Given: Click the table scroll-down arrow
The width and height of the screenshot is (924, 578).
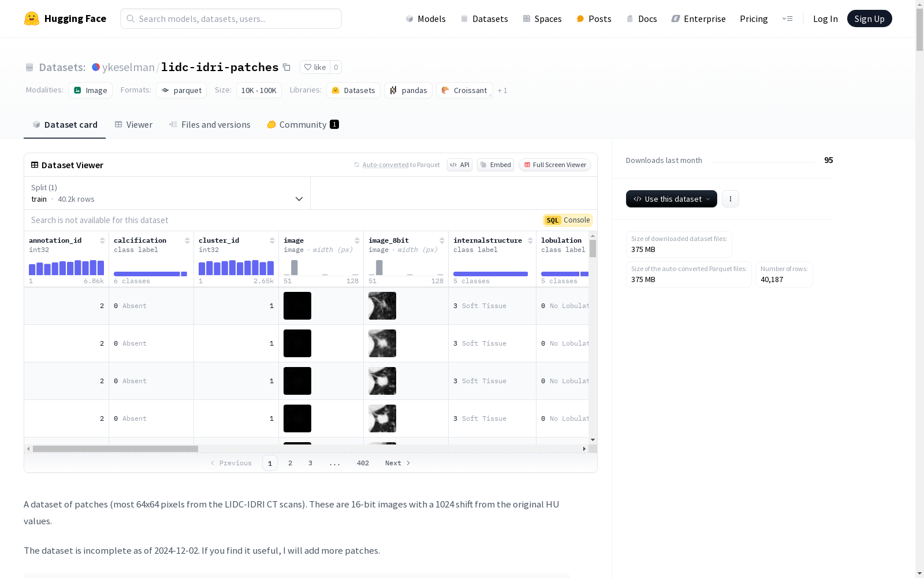Looking at the screenshot, I should click(x=593, y=440).
